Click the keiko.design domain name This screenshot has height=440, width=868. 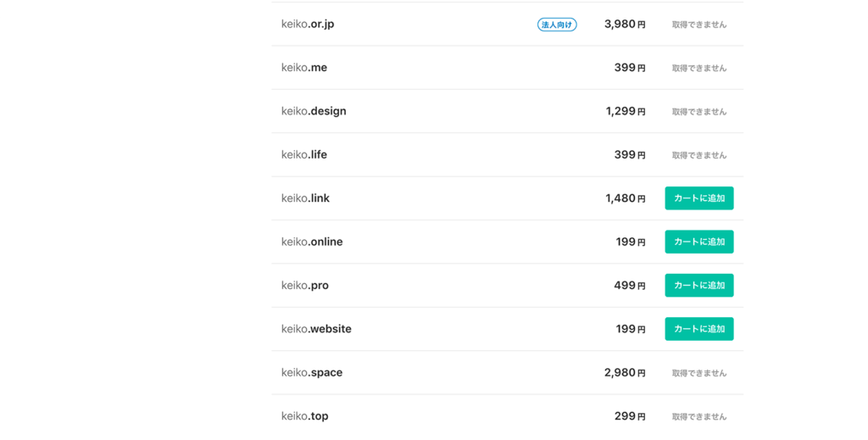[314, 111]
